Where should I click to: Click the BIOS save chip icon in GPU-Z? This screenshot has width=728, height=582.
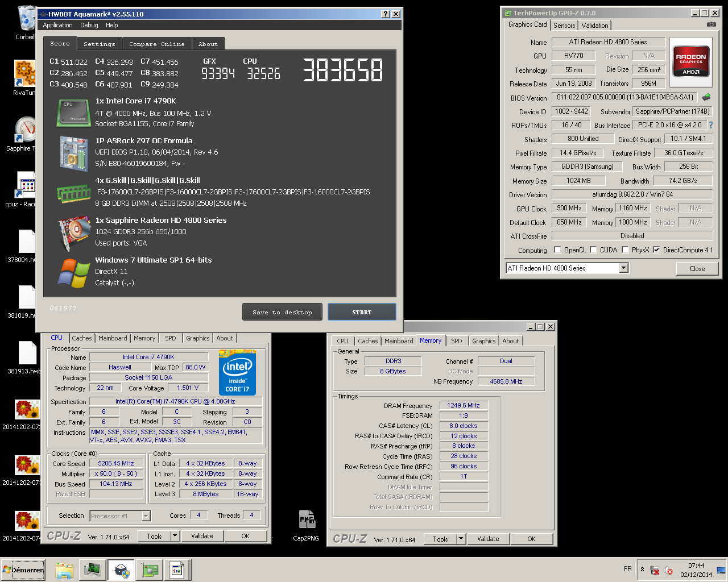pyautogui.click(x=706, y=97)
